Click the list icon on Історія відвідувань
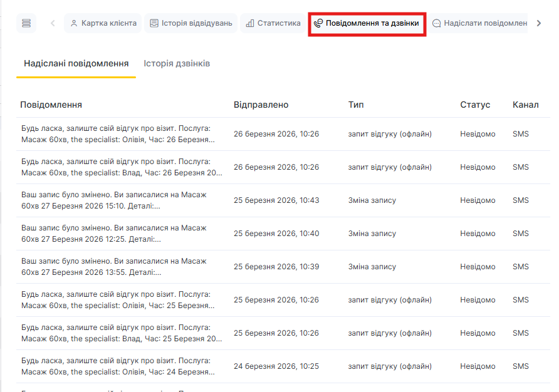 point(154,23)
